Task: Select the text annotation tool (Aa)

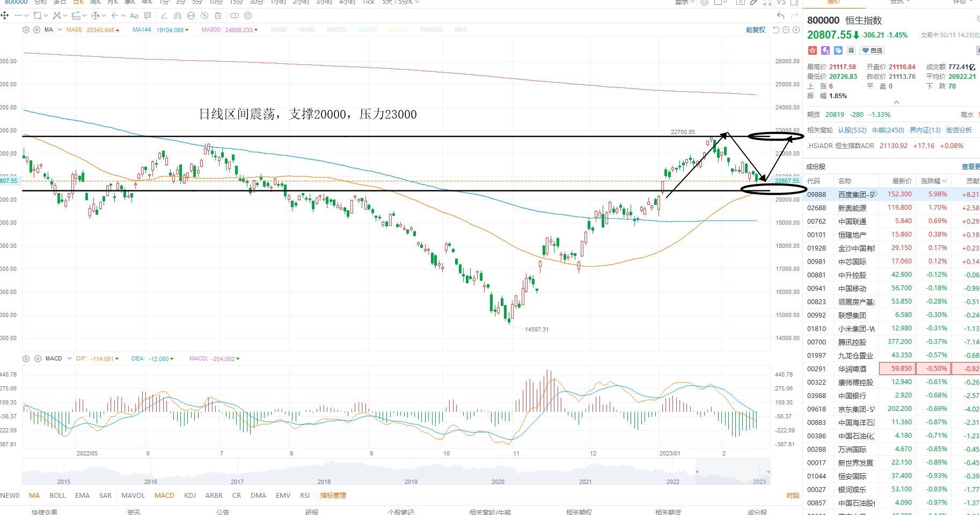Action: (x=134, y=16)
